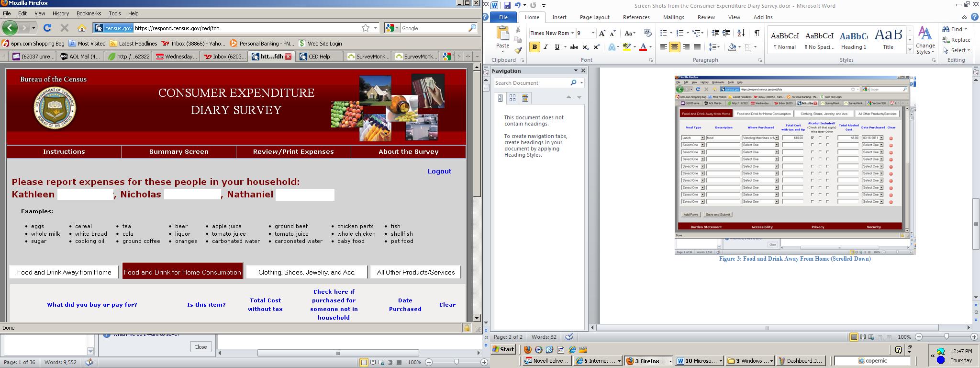Bookmark this page with the star icon
Image resolution: width=980 pixels, height=368 pixels.
366,28
